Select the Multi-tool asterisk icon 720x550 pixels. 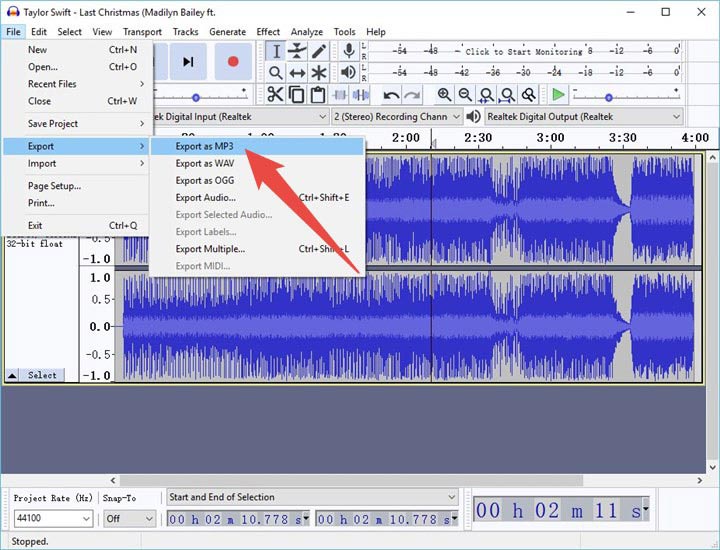[x=319, y=73]
